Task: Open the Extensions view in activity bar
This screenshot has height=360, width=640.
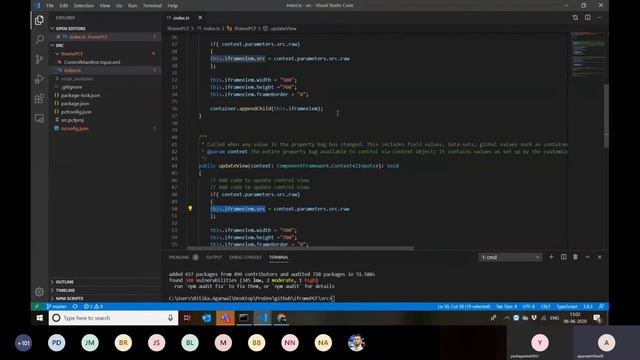Action: click(40, 98)
